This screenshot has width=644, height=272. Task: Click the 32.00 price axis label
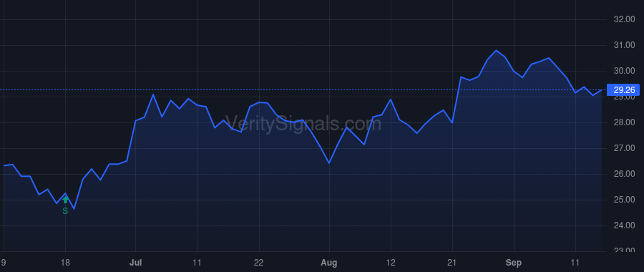(623, 19)
